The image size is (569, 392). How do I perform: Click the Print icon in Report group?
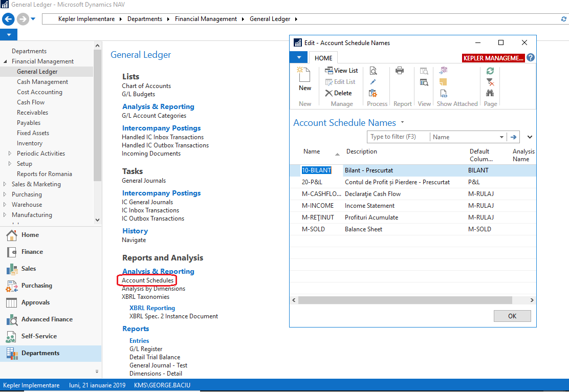(x=400, y=71)
